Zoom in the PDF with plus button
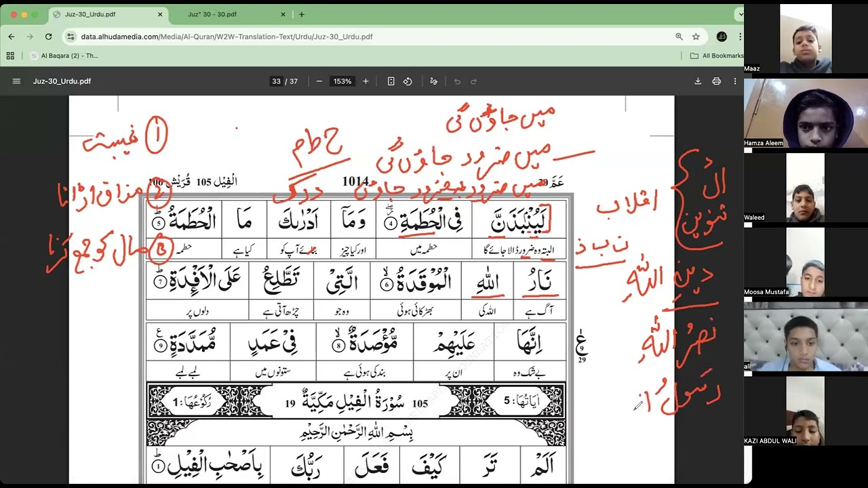This screenshot has height=488, width=868. point(366,81)
